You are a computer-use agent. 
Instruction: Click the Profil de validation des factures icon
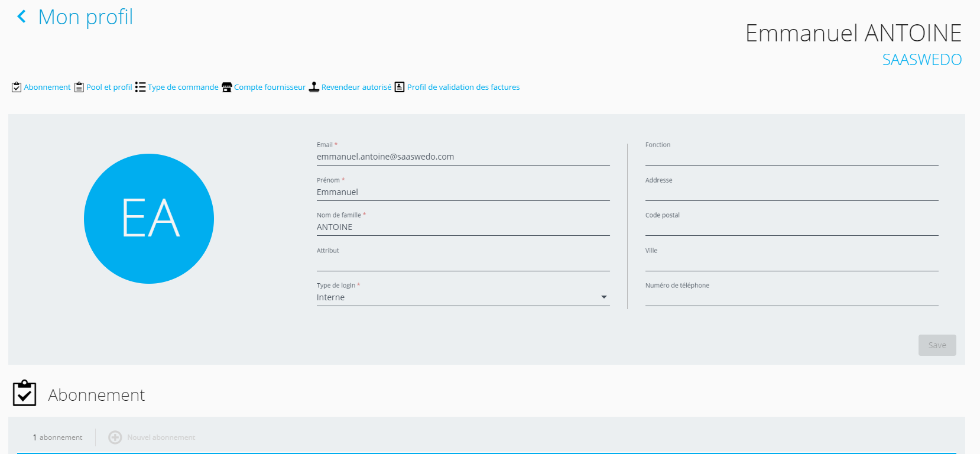click(400, 87)
